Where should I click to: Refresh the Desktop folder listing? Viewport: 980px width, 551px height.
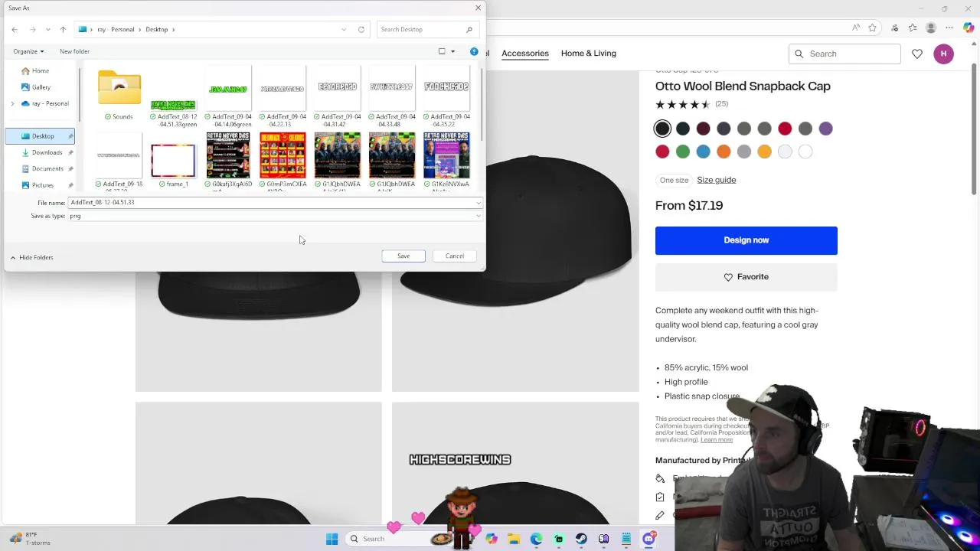point(361,29)
